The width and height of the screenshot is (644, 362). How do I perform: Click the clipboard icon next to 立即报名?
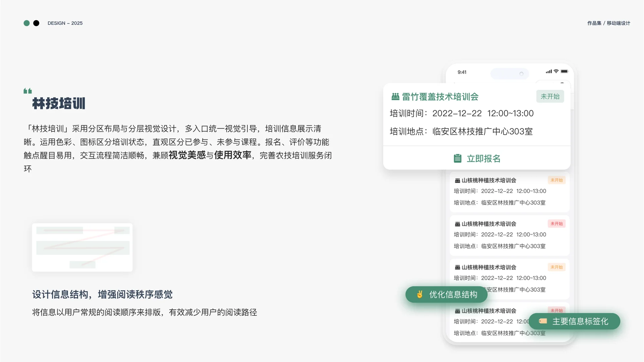click(x=458, y=158)
